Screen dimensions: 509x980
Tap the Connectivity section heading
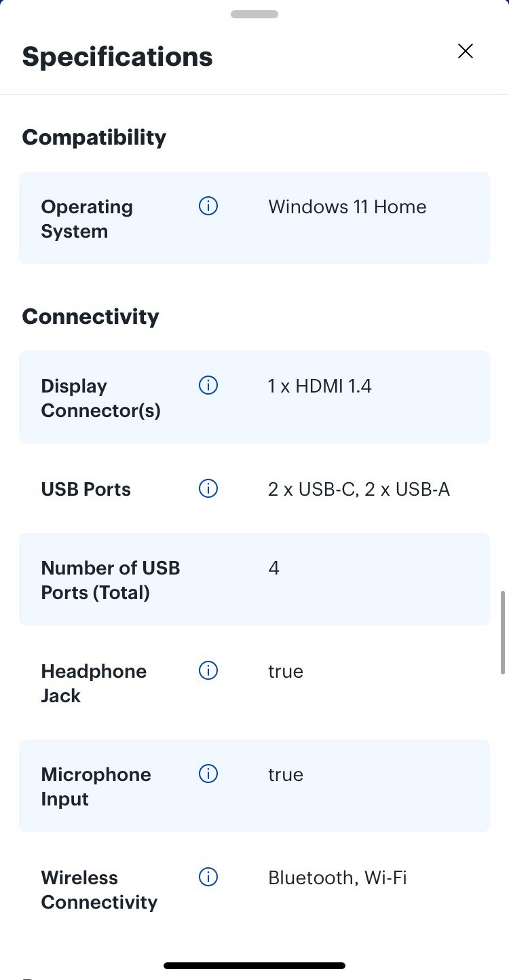click(x=91, y=316)
